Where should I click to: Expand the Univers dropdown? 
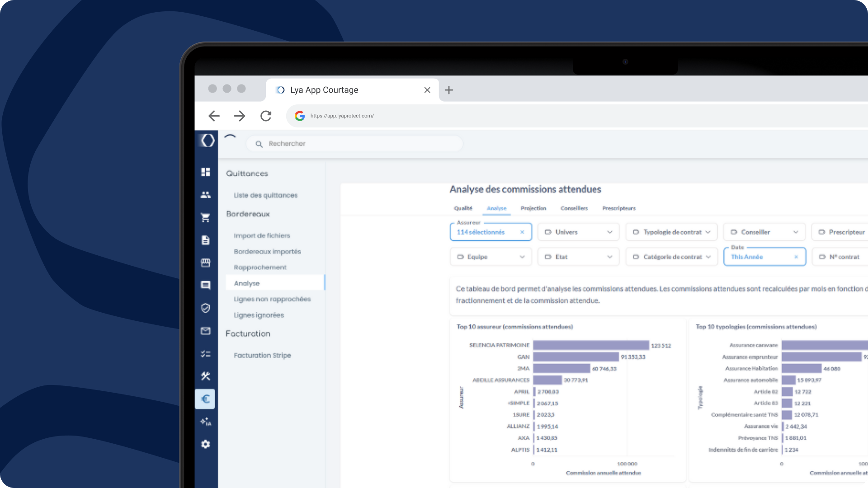pos(578,232)
